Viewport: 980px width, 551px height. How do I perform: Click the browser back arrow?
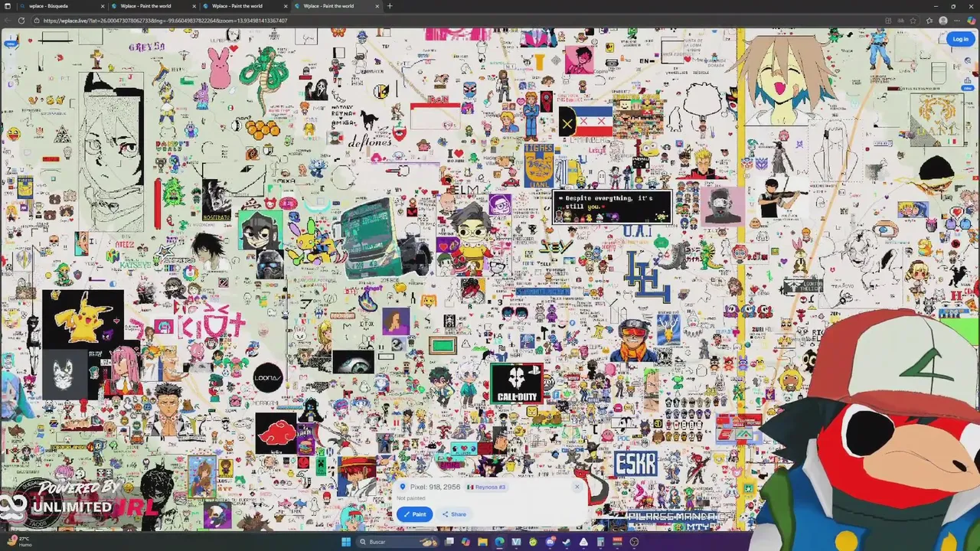coord(7,21)
